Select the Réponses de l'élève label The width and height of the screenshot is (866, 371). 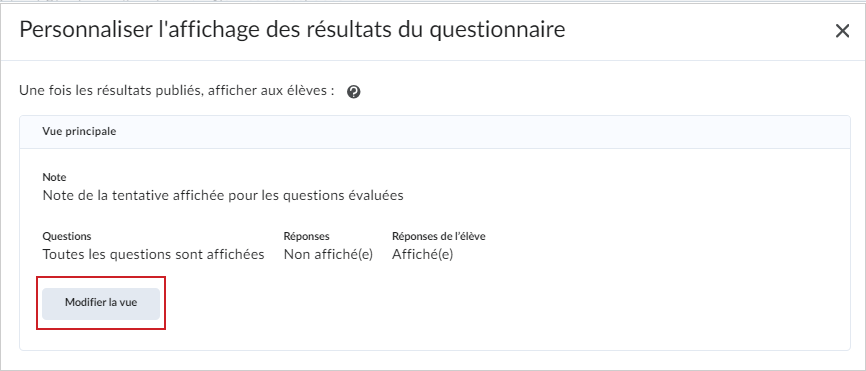pos(439,236)
